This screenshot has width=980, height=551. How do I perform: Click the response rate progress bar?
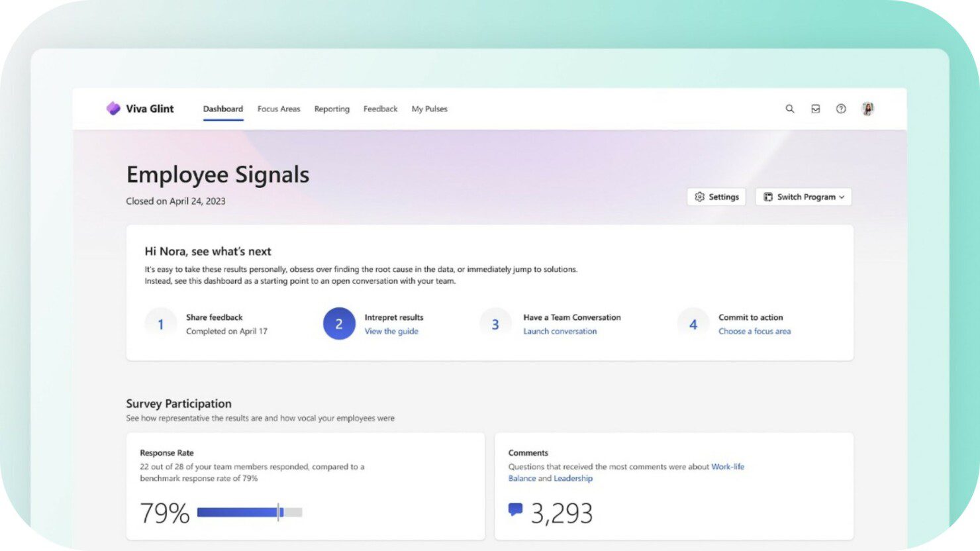click(250, 512)
